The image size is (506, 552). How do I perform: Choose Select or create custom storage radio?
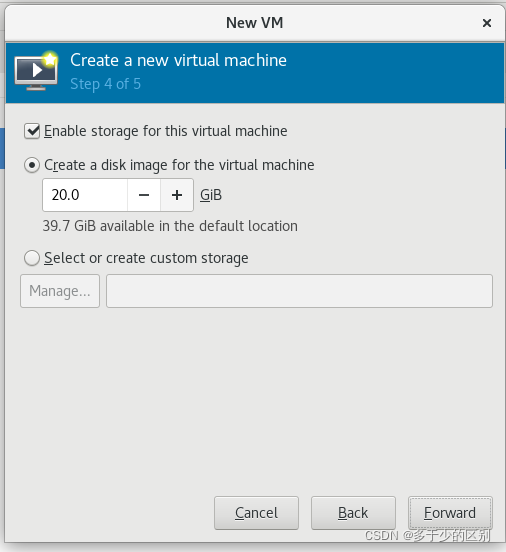click(32, 258)
